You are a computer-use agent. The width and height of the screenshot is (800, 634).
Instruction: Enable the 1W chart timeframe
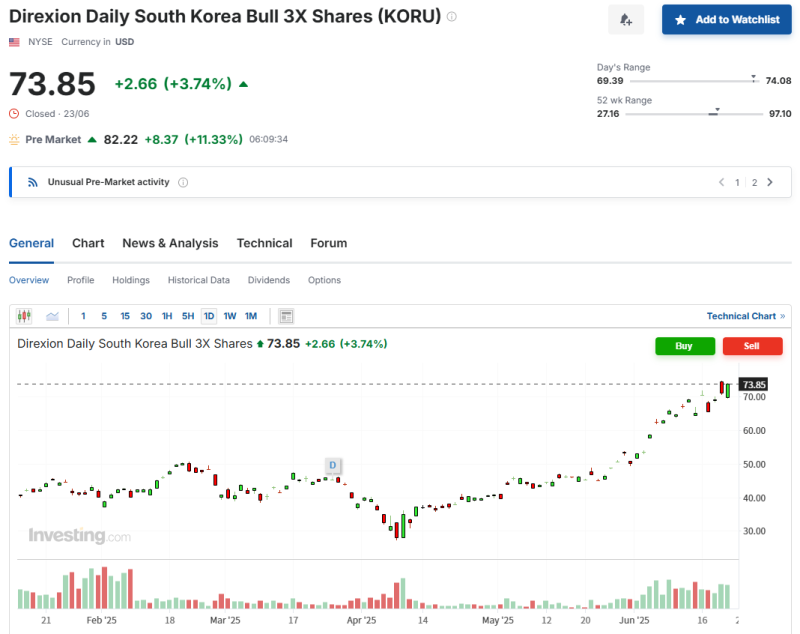[230, 315]
